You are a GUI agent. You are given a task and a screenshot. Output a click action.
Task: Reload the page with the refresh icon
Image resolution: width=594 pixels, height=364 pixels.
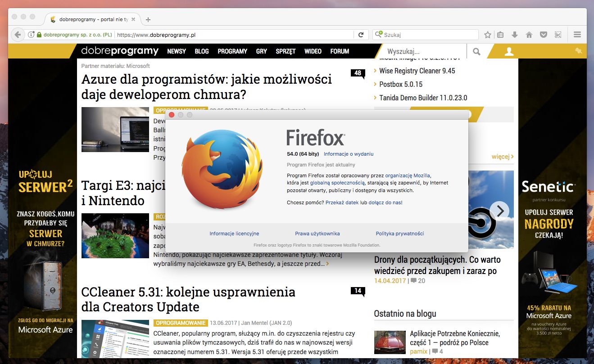[361, 35]
